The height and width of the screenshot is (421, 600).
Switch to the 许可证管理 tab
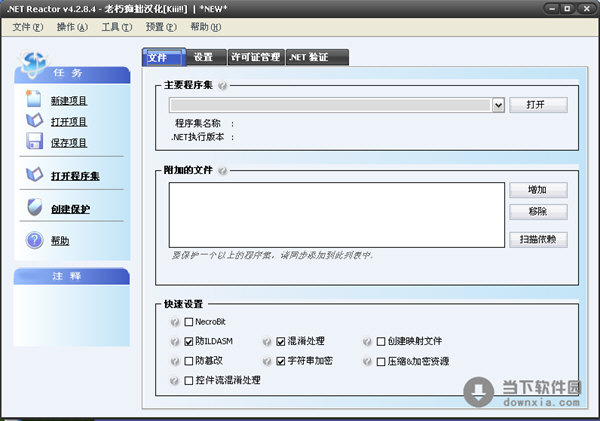256,57
